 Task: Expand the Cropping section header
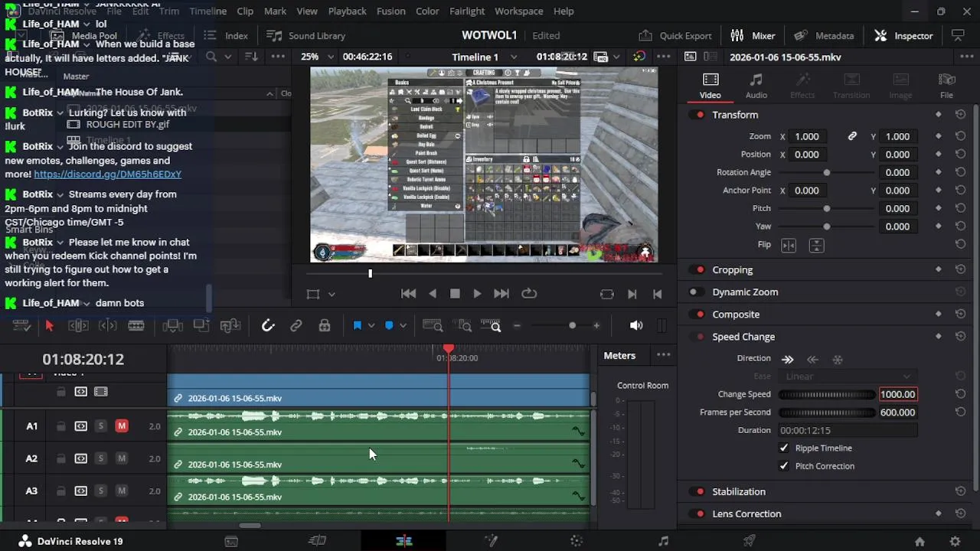point(733,270)
